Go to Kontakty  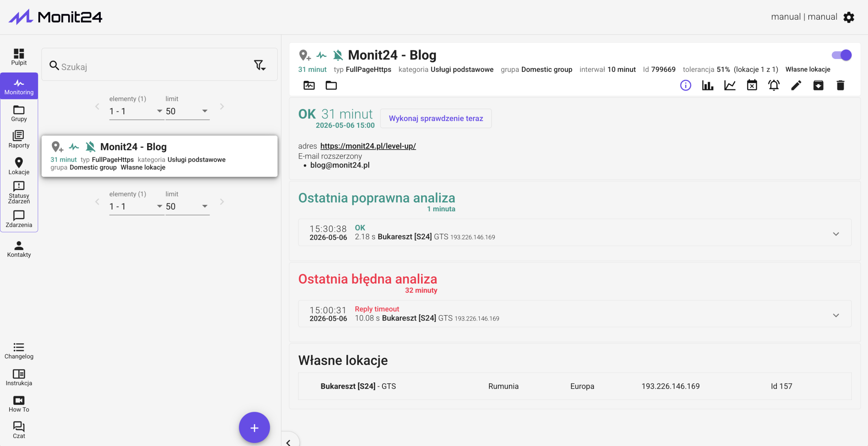(x=19, y=249)
